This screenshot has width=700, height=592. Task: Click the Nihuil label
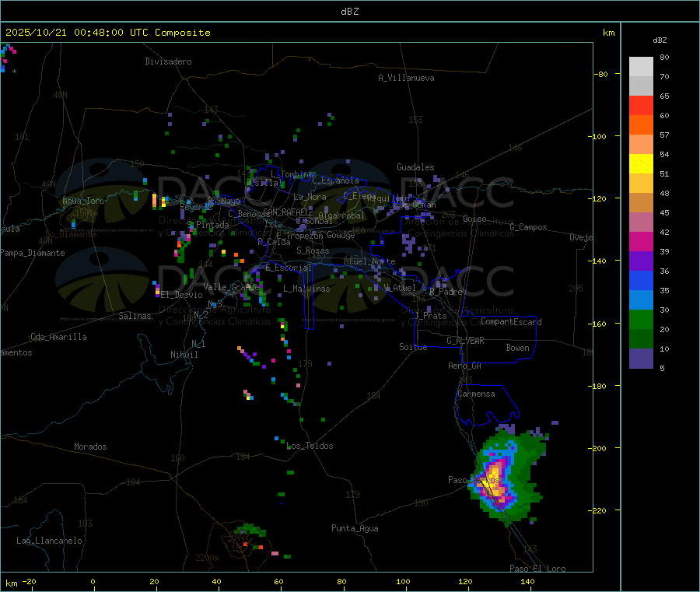point(184,355)
